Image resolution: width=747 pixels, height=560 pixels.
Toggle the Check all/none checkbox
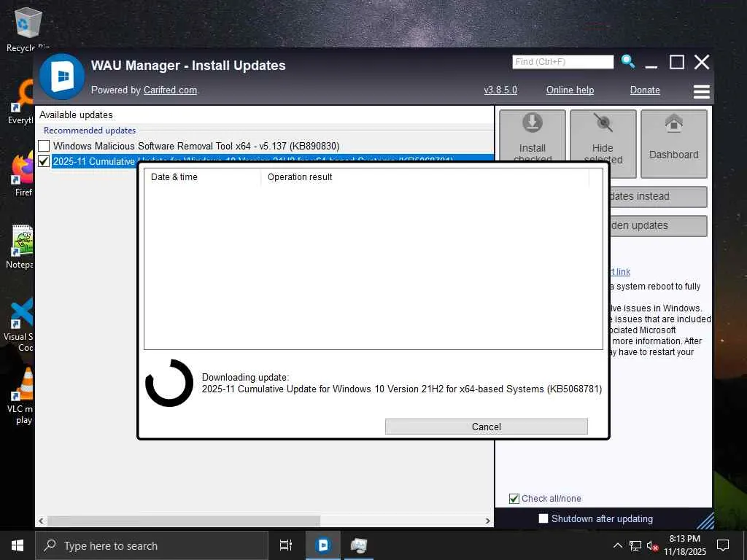(x=514, y=499)
